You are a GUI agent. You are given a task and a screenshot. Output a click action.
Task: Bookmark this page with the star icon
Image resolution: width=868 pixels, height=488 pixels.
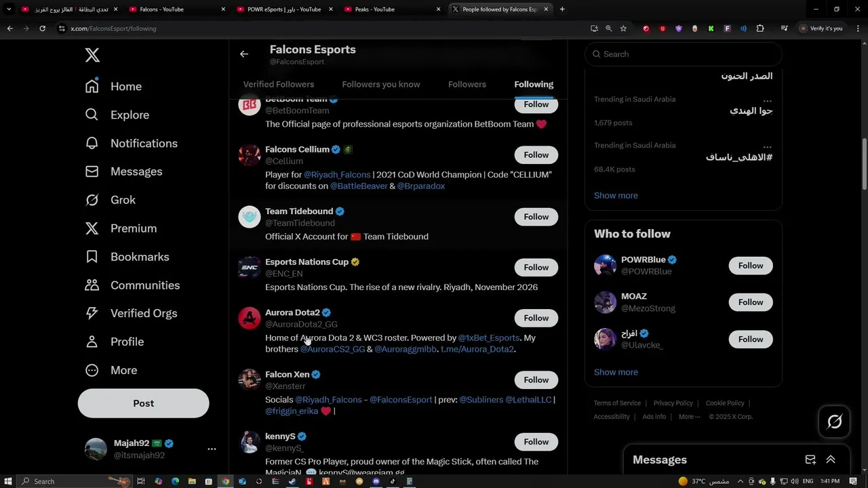click(x=623, y=28)
